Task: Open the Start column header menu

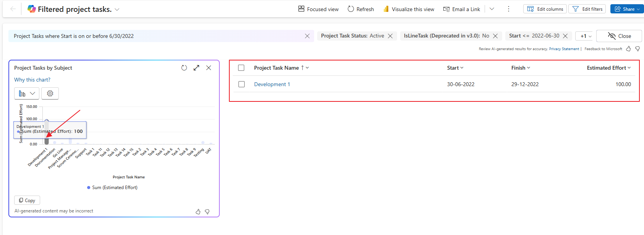Action: click(x=455, y=68)
